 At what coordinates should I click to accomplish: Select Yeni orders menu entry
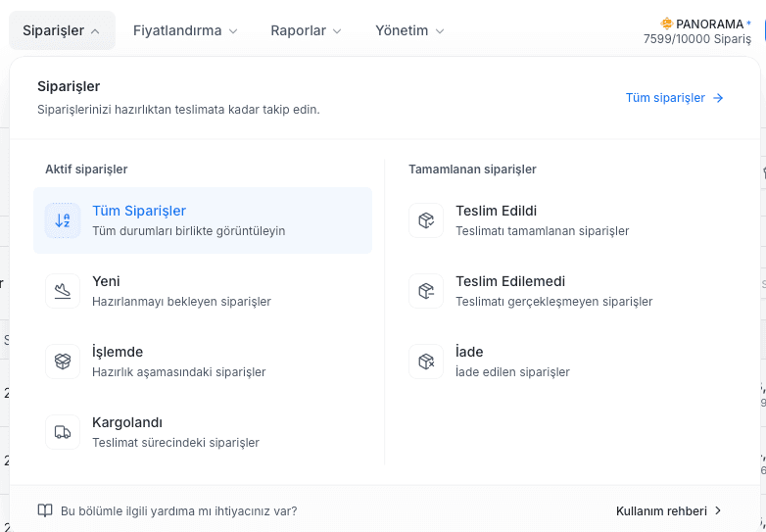(203, 291)
